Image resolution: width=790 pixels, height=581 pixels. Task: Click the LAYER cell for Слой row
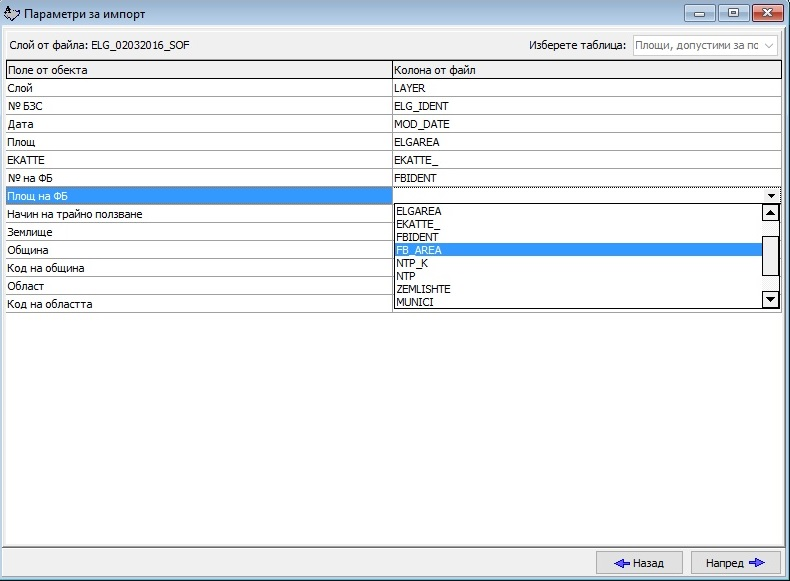pyautogui.click(x=586, y=88)
